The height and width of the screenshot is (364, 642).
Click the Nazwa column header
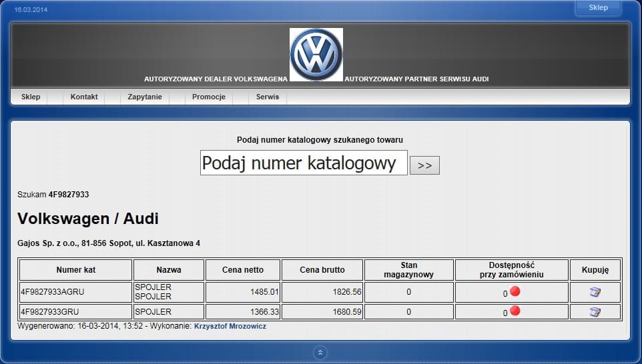click(x=169, y=270)
